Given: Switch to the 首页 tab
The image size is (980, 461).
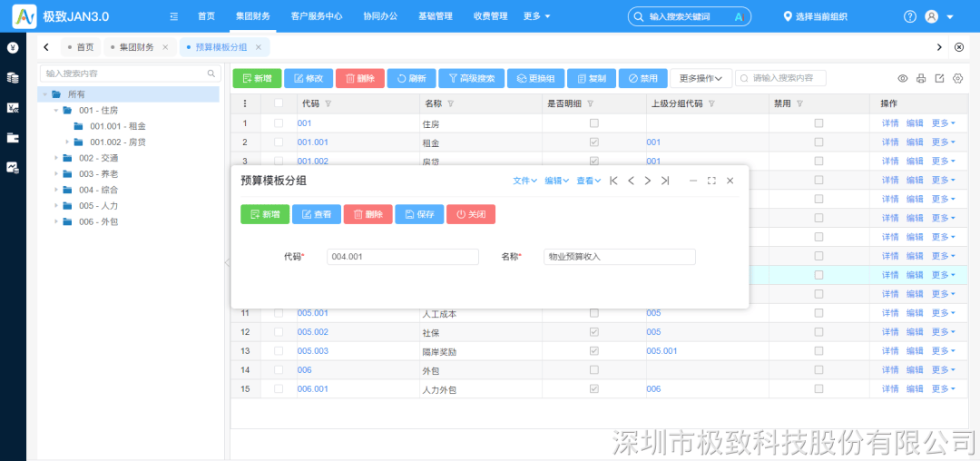Looking at the screenshot, I should tap(82, 47).
